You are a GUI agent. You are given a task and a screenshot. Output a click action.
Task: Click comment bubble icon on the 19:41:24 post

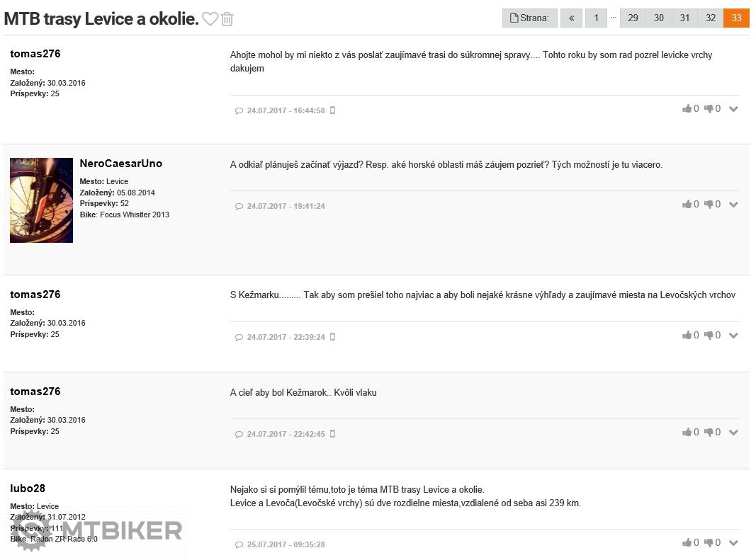[239, 207]
